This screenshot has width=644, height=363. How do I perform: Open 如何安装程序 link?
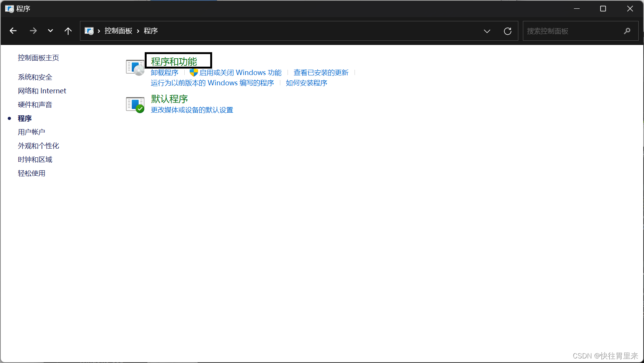(307, 83)
